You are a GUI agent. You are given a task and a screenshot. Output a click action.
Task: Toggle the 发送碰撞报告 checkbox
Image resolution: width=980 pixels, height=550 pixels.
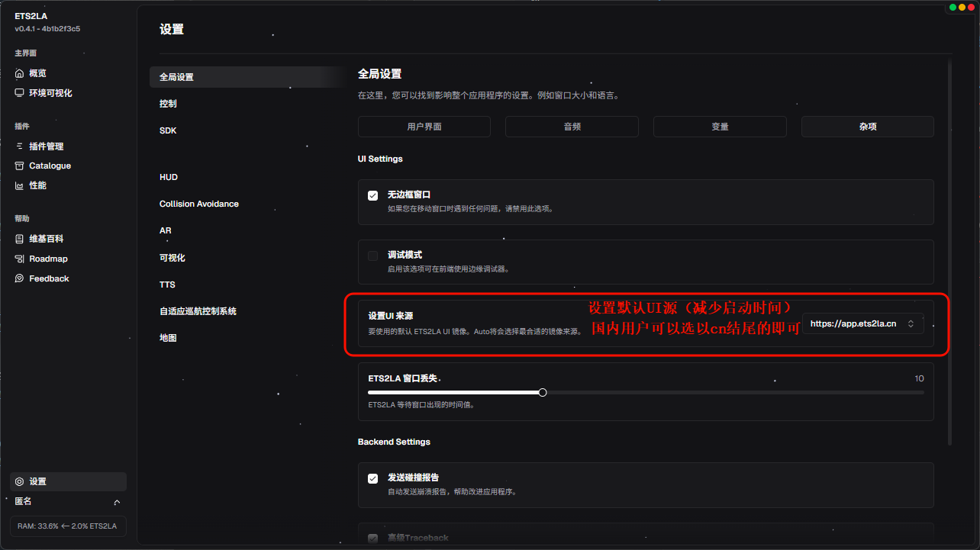[373, 478]
